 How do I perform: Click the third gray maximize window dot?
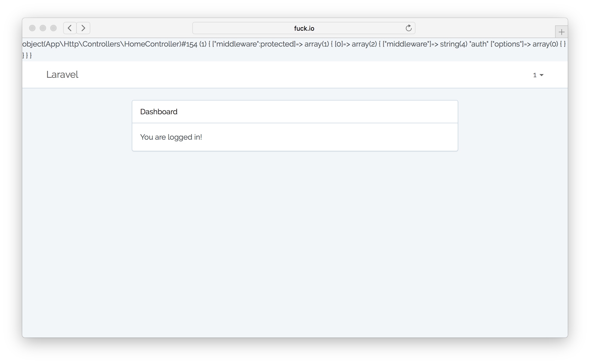click(53, 28)
